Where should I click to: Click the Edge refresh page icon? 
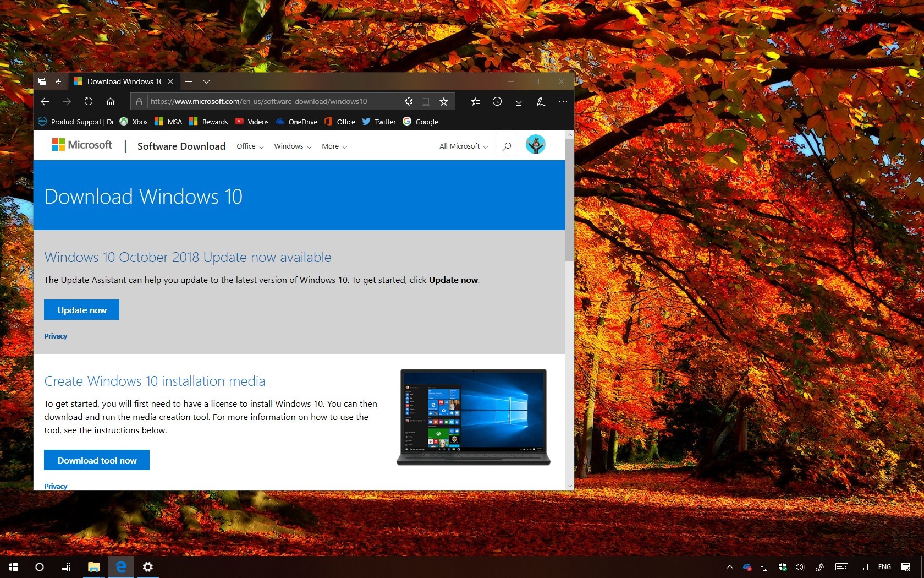pos(89,101)
